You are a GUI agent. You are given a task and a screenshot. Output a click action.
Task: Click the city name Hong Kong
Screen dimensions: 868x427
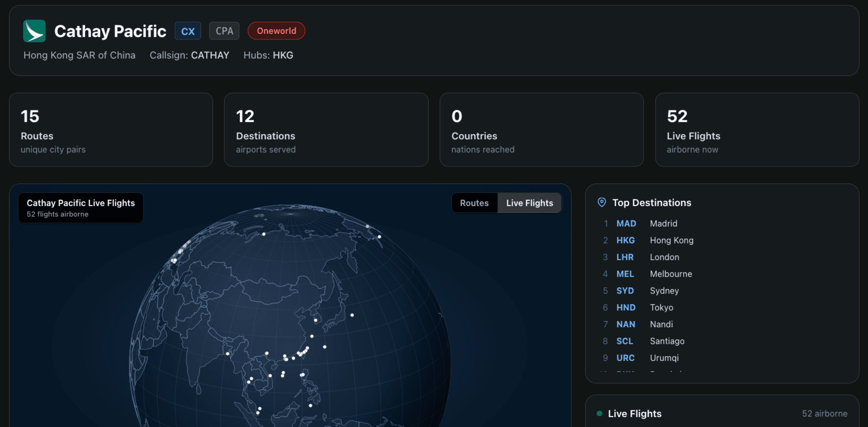coord(672,240)
